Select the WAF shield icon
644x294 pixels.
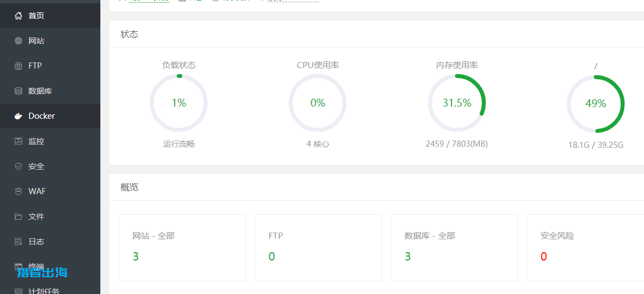(x=18, y=191)
